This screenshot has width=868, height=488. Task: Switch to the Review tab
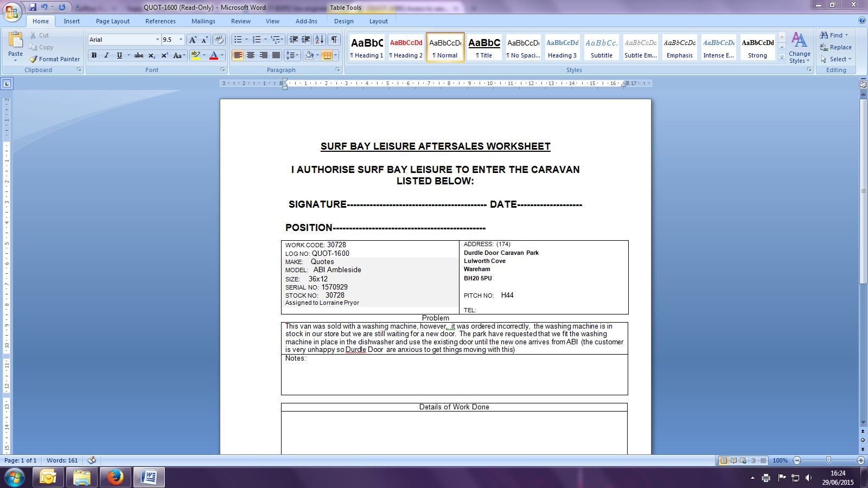pos(241,21)
